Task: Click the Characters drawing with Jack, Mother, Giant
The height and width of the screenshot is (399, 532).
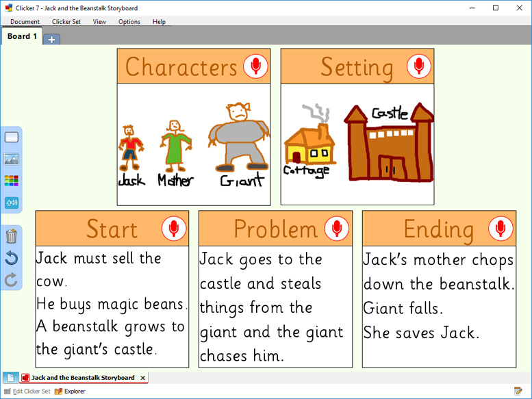Action: 194,144
